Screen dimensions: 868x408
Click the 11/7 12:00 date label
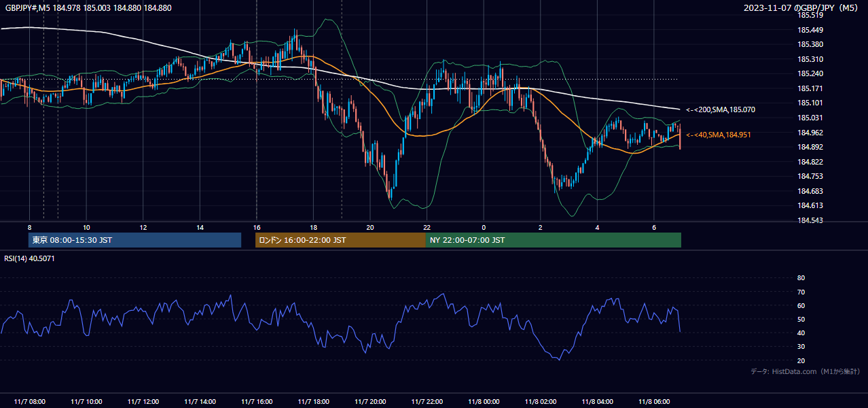pos(143,402)
